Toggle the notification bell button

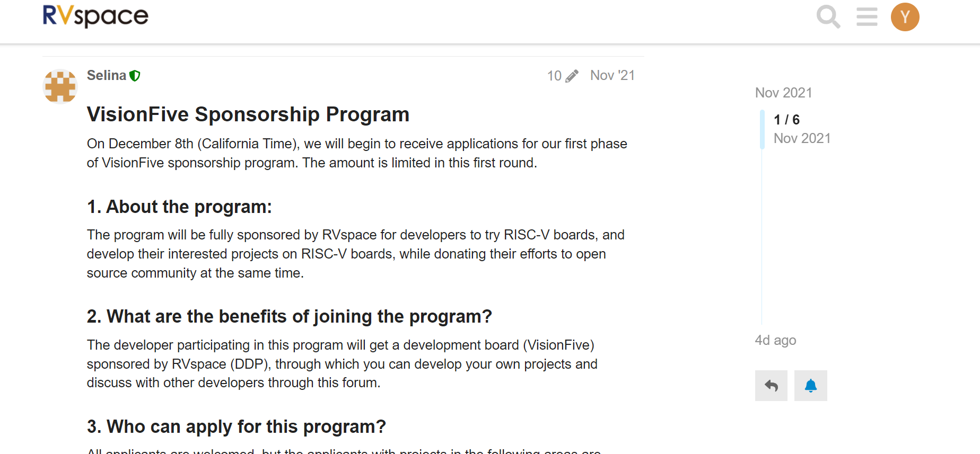click(x=810, y=386)
